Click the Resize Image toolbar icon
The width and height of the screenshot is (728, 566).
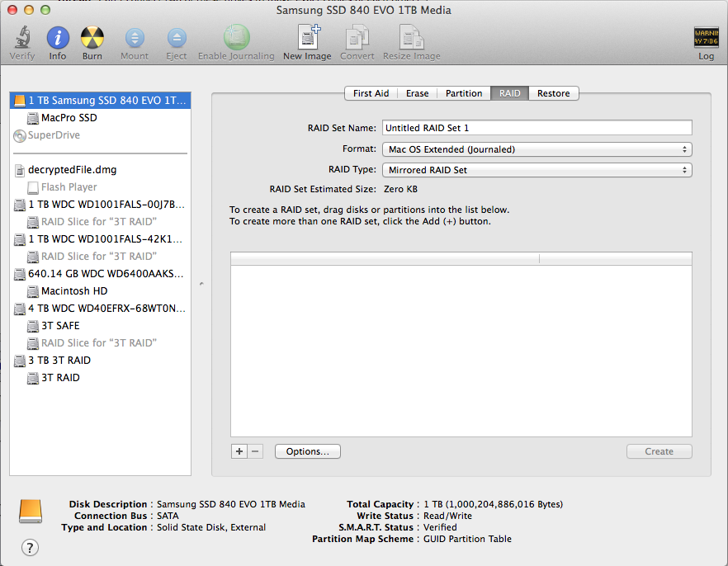[x=412, y=37]
